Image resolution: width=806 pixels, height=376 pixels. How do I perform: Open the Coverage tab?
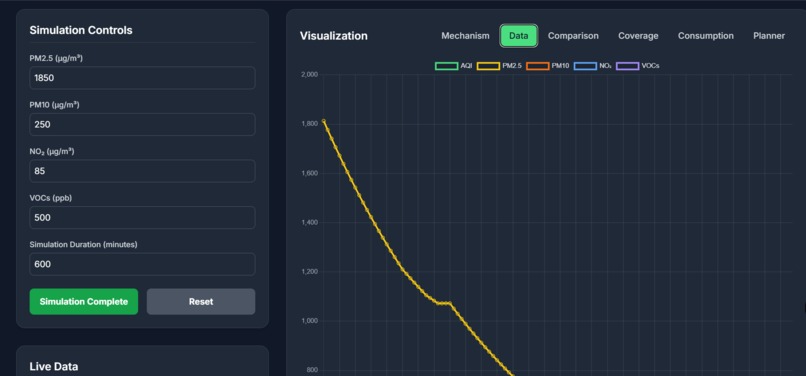tap(638, 36)
